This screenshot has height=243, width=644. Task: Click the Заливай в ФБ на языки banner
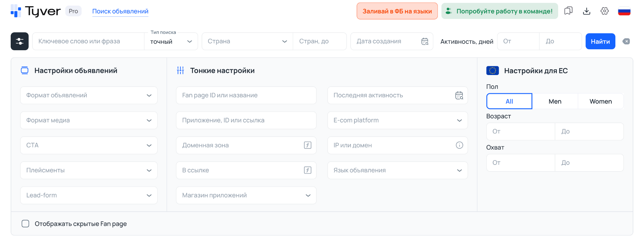pyautogui.click(x=397, y=11)
